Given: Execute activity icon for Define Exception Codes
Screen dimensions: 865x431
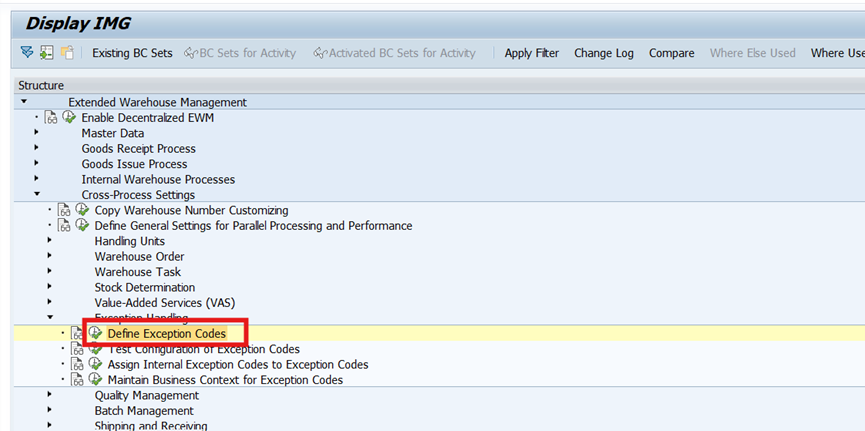Looking at the screenshot, I should (95, 333).
